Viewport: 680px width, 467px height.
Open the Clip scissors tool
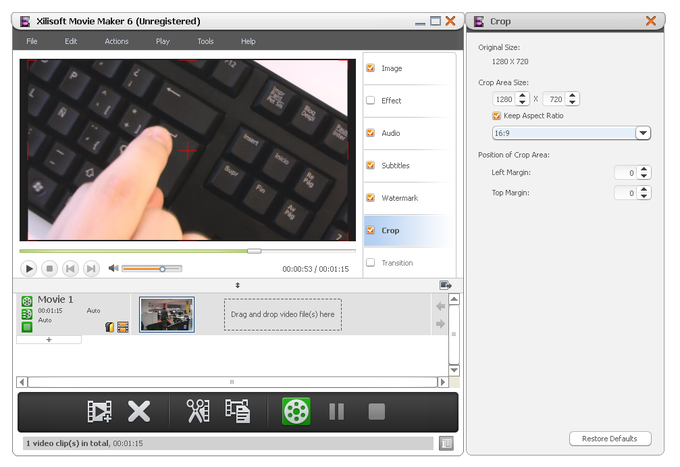tap(198, 411)
